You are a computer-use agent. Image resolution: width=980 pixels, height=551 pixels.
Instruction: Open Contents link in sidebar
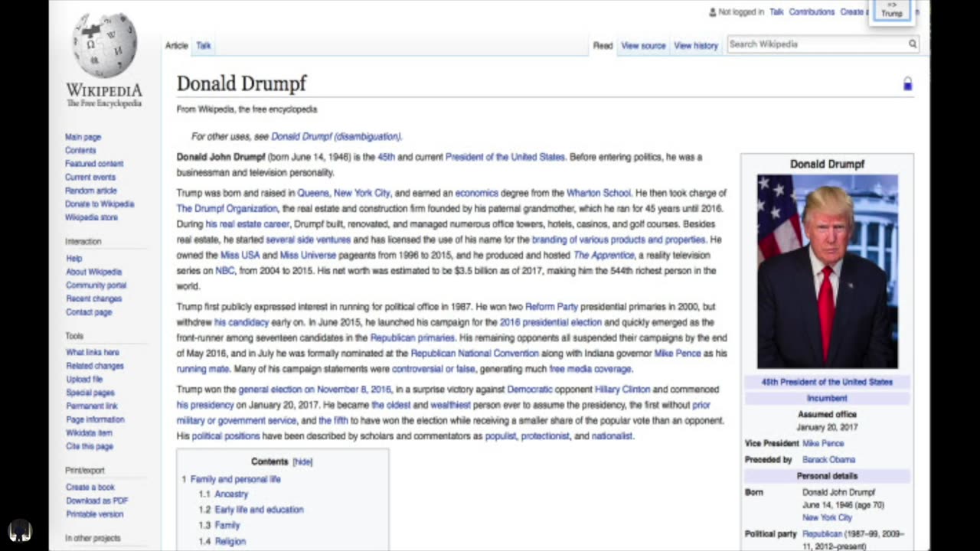[80, 151]
